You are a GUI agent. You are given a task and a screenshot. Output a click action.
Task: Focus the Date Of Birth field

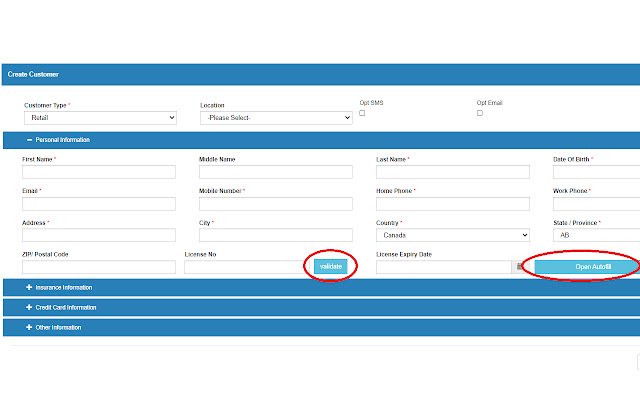point(596,172)
